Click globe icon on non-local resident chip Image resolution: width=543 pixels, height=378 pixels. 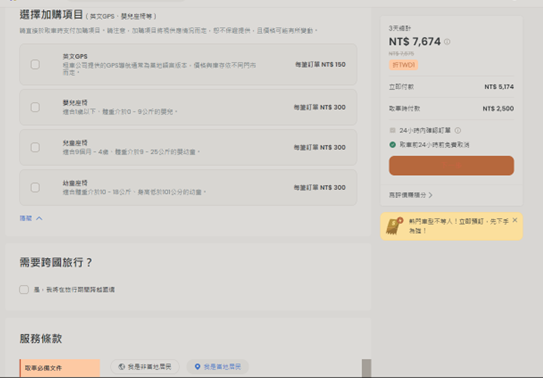click(121, 367)
